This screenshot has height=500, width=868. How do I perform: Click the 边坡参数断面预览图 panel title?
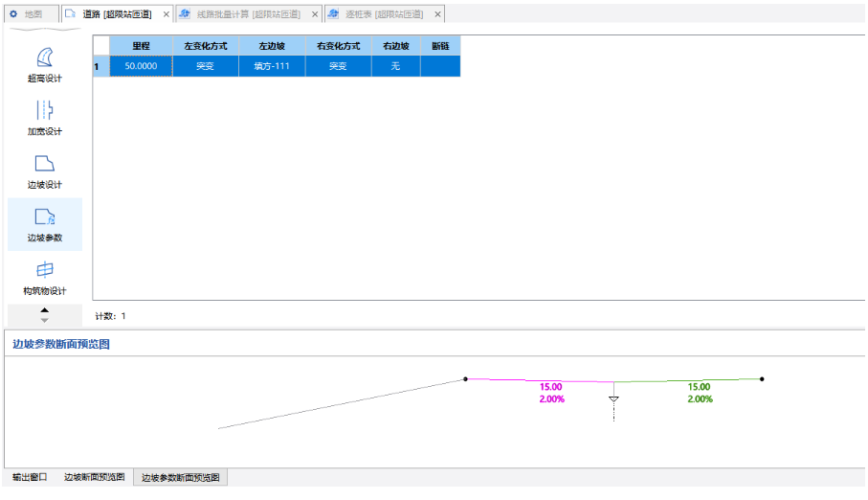[61, 344]
